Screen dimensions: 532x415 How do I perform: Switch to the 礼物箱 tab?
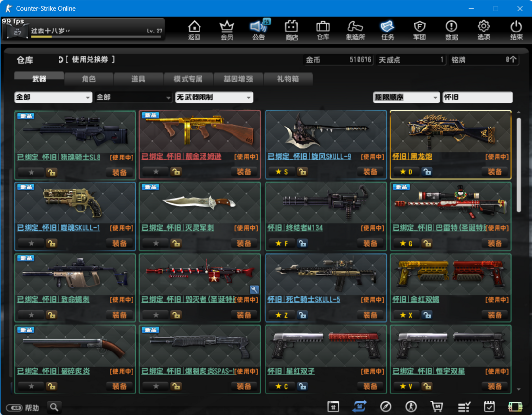click(x=288, y=79)
